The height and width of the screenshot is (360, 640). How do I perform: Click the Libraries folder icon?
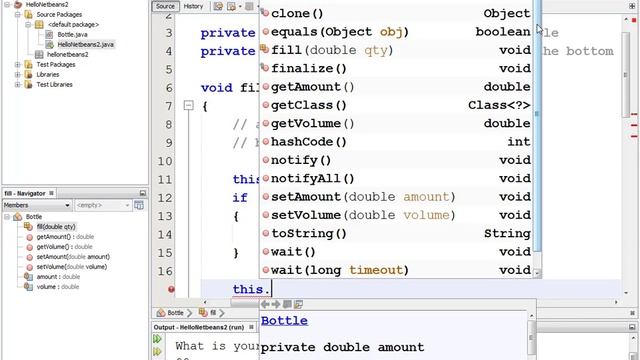28,75
